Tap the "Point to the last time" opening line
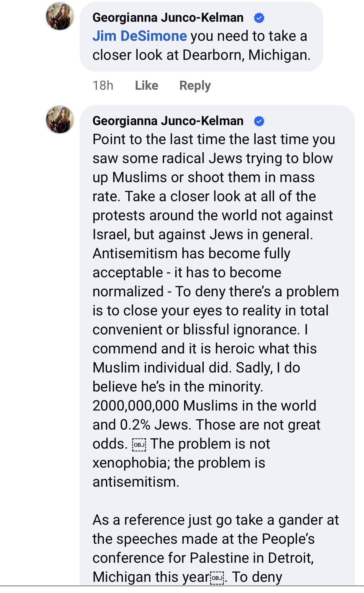Viewport: 364px width, 593px height. coord(214,140)
